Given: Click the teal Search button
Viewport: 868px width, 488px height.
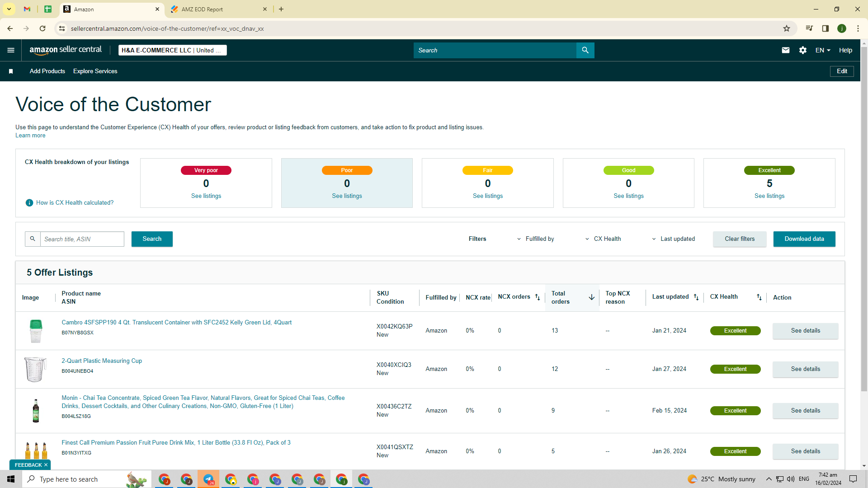Looking at the screenshot, I should coord(152,239).
